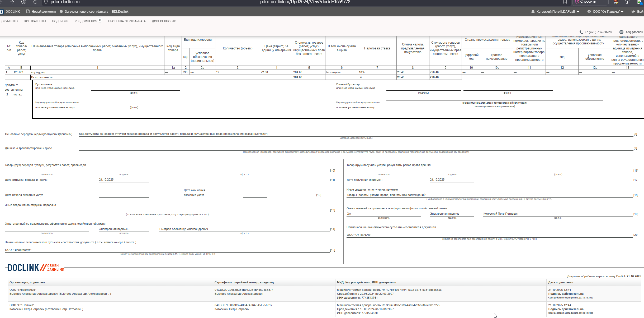Click the Doclink D logo icon
Image resolution: width=644 pixels, height=318 pixels.
[x=2, y=12]
